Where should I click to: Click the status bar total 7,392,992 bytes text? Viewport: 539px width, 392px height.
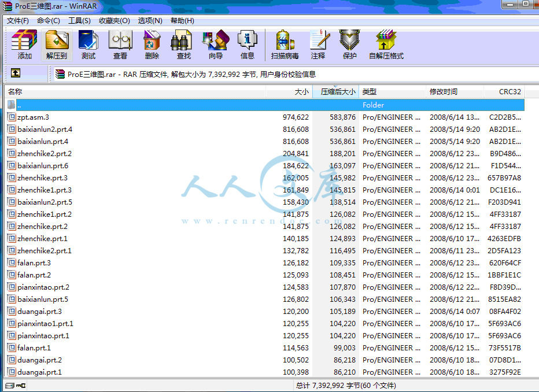point(346,386)
